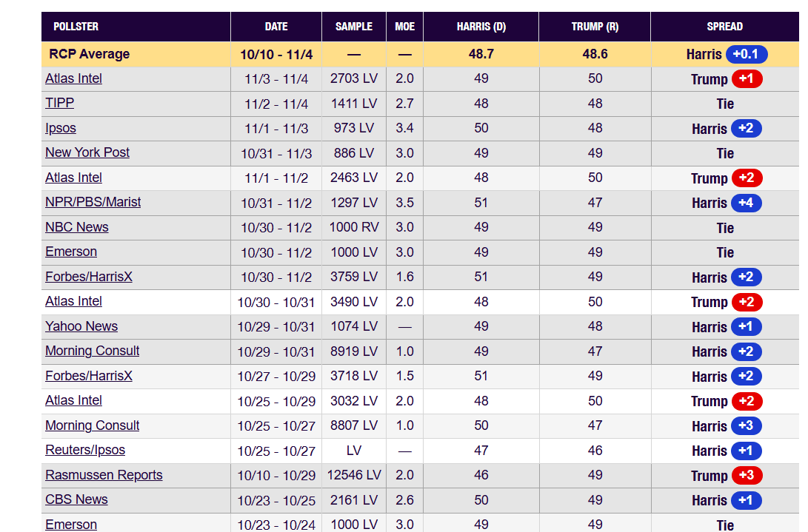Image resolution: width=808 pixels, height=532 pixels.
Task: Click the DATE column header
Action: (276, 27)
